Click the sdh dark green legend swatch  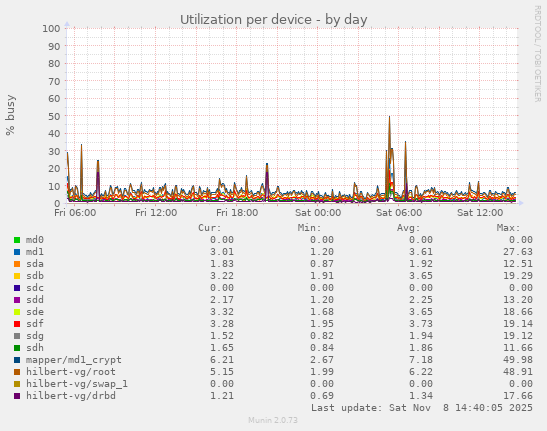[17, 348]
